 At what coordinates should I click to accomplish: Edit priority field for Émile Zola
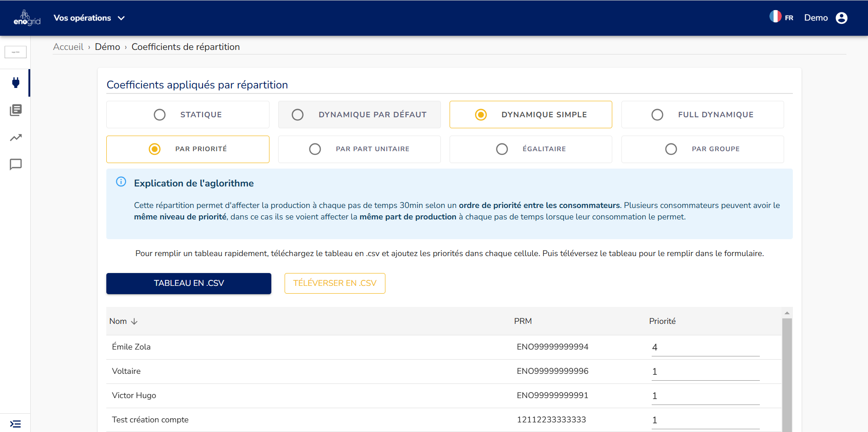coord(705,347)
